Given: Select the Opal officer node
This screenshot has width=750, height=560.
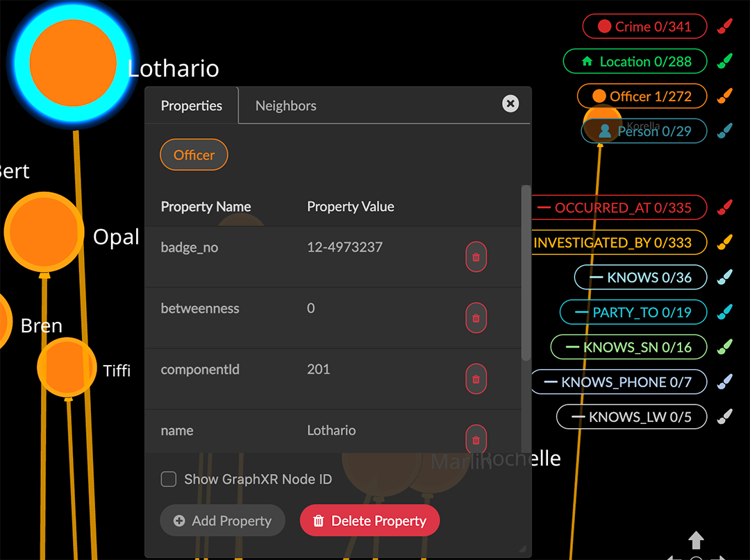Looking at the screenshot, I should (44, 232).
